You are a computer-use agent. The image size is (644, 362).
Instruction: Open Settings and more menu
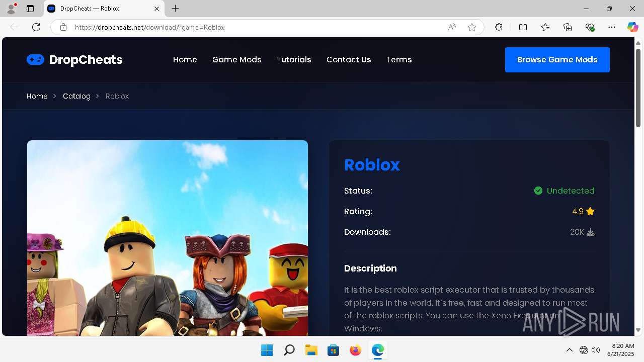pyautogui.click(x=612, y=27)
